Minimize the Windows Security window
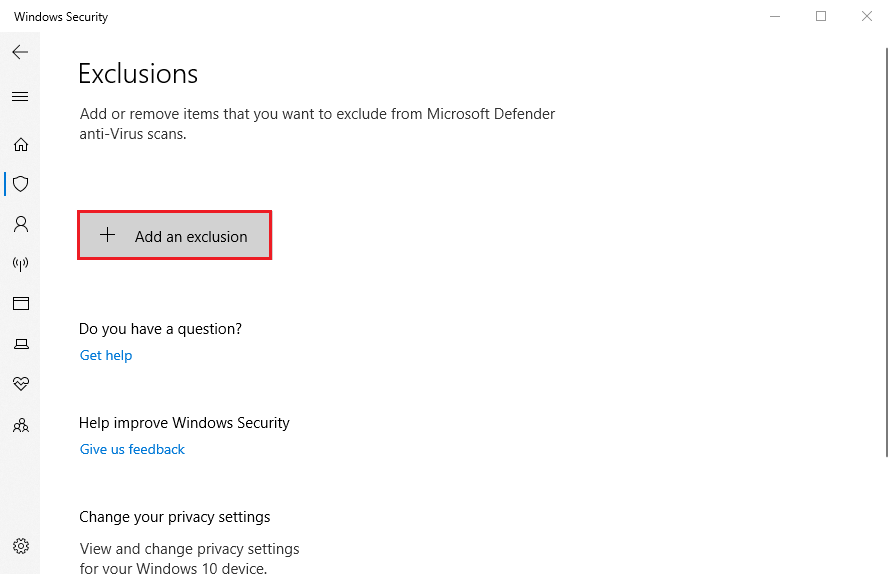890x574 pixels. [x=775, y=16]
